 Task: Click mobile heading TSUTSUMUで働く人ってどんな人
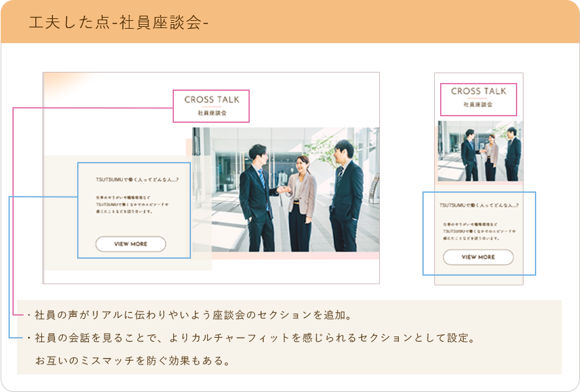(x=479, y=205)
